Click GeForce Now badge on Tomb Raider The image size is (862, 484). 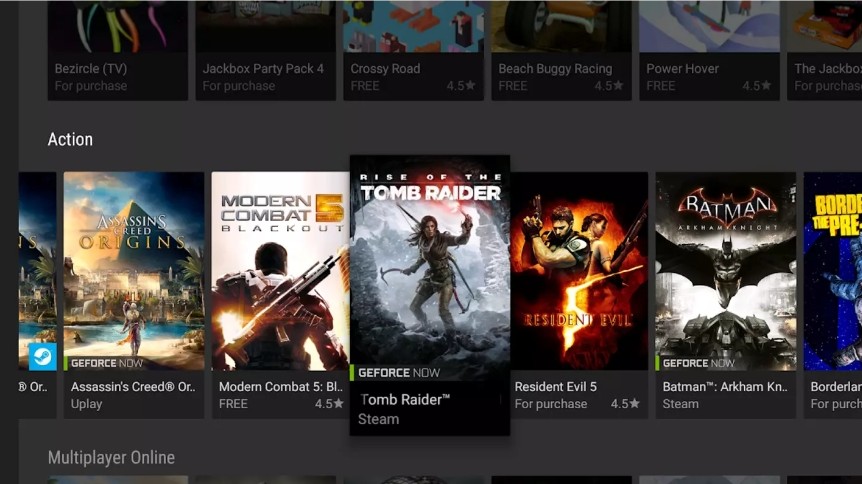click(397, 372)
